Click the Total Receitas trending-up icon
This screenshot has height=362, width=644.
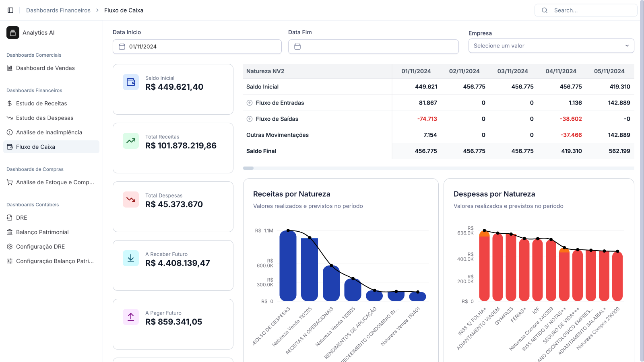point(131,141)
